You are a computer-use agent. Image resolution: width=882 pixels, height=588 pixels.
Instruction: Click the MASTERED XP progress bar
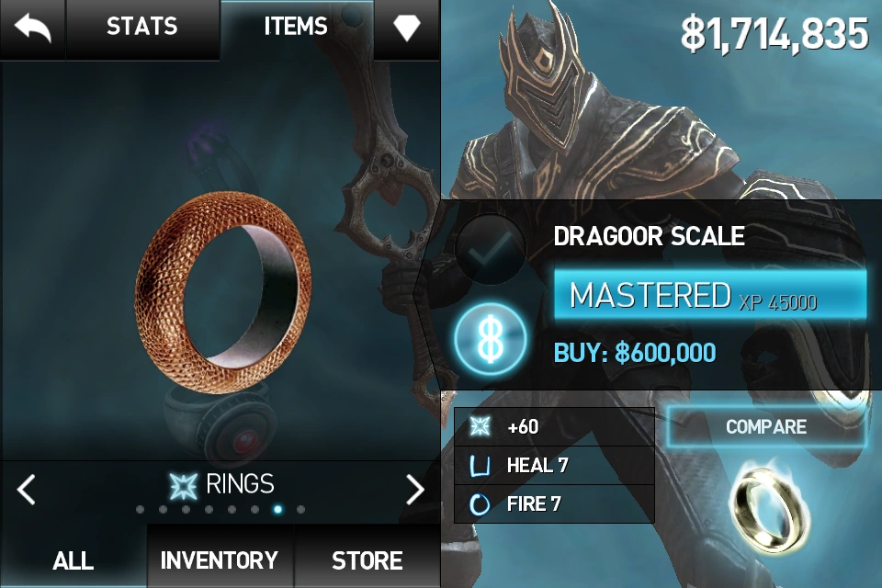[x=710, y=294]
